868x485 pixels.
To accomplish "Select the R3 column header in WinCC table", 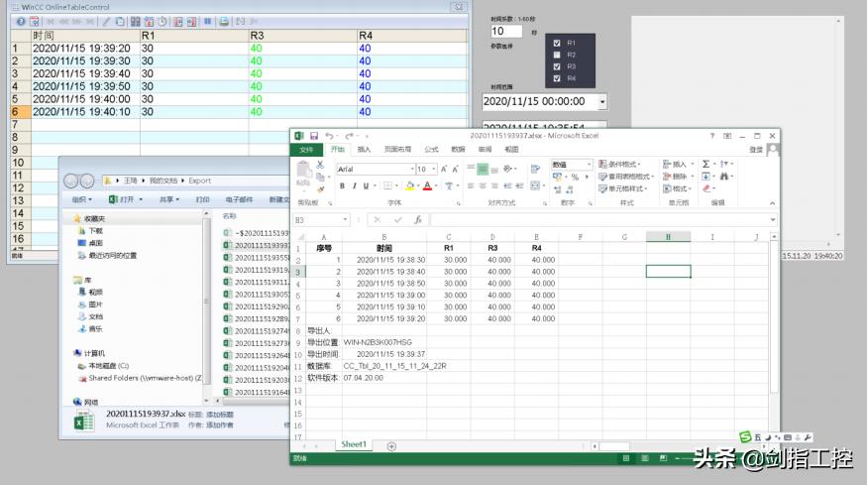I will click(x=303, y=36).
